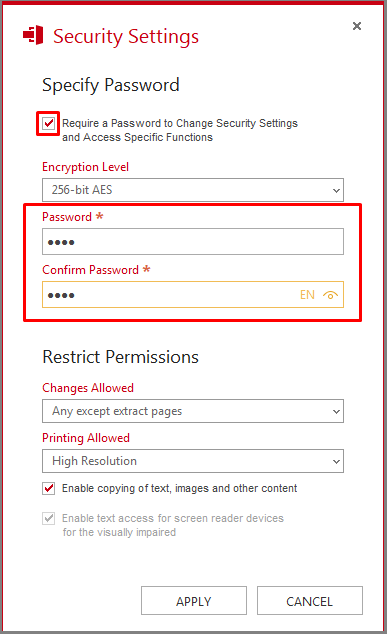Viewport: 387px width, 634px height.
Task: Close the Security Settings dialog with X
Action: [x=357, y=26]
